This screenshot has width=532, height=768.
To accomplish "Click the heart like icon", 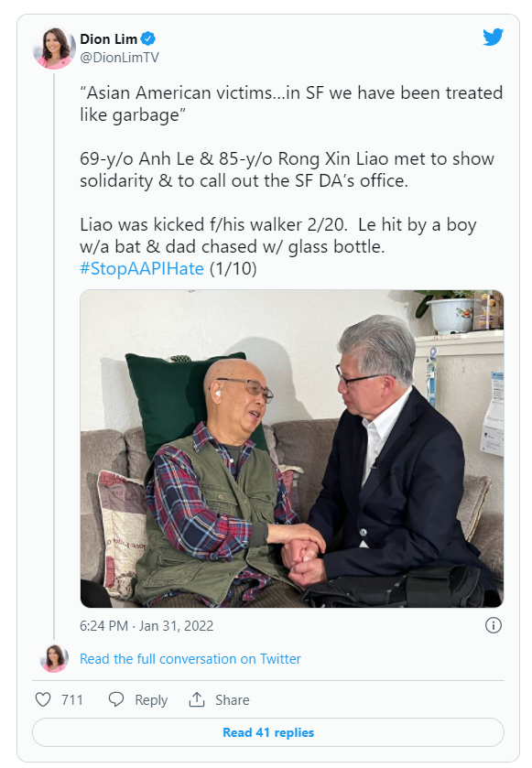I will [x=43, y=699].
